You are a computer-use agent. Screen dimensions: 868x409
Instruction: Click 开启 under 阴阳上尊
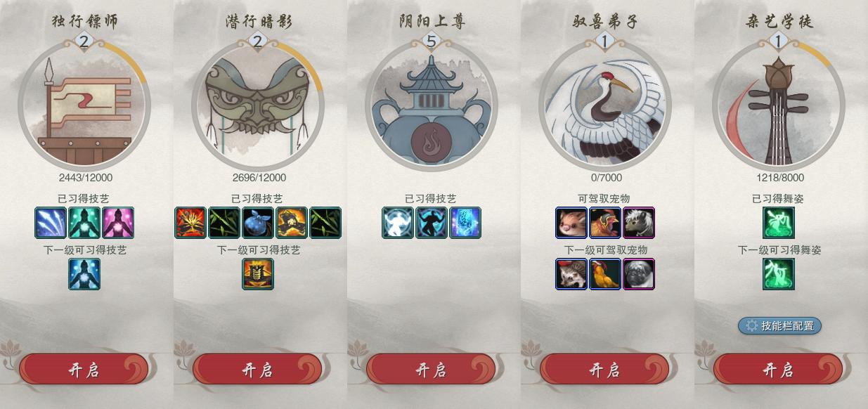(x=431, y=370)
